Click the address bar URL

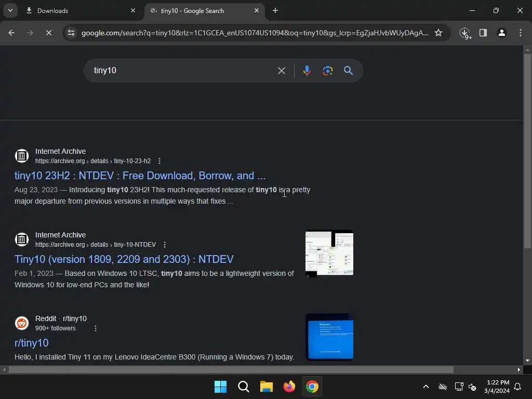pos(255,33)
